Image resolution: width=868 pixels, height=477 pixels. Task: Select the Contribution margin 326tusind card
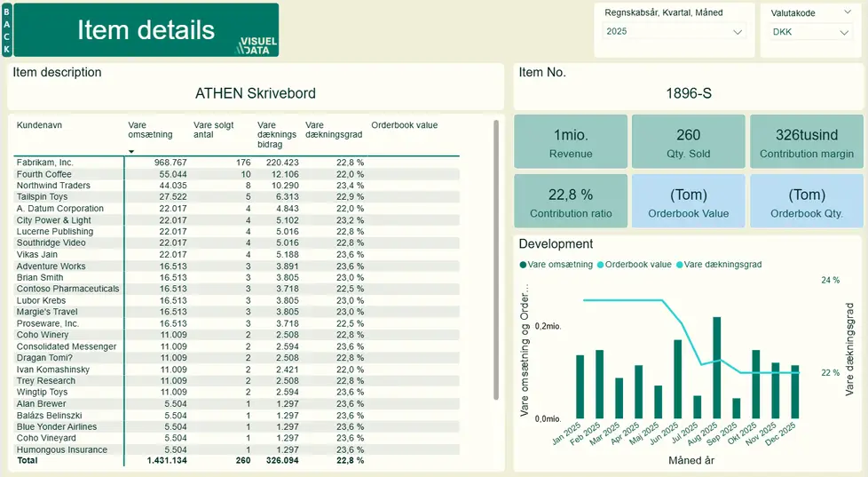pyautogui.click(x=807, y=142)
